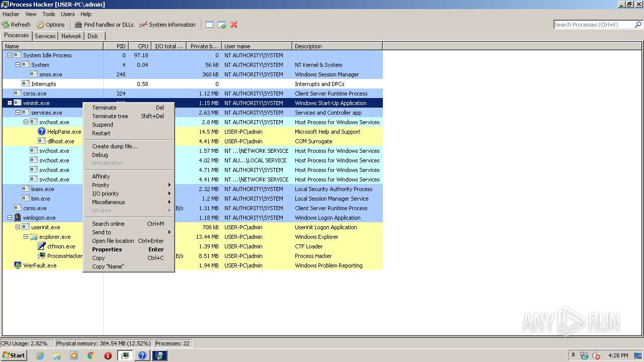
Task: Click find window and thread icon
Action: (x=222, y=25)
